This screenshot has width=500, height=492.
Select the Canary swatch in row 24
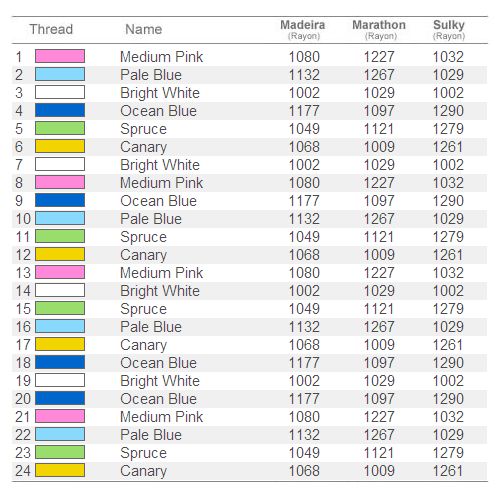click(x=60, y=470)
